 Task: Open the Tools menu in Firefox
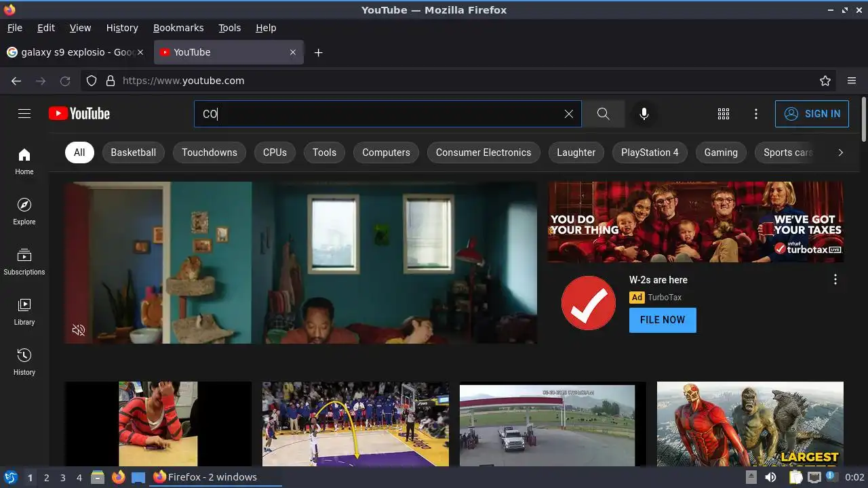[x=229, y=28]
